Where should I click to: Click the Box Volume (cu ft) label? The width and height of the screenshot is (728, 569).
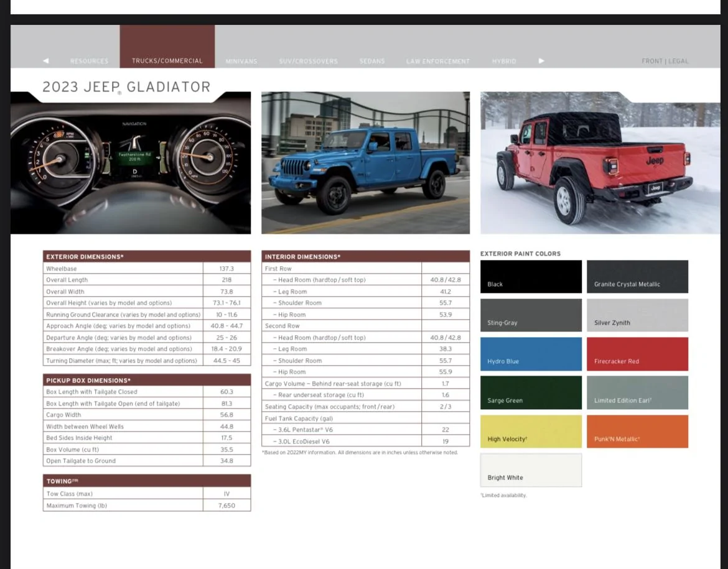coord(72,450)
